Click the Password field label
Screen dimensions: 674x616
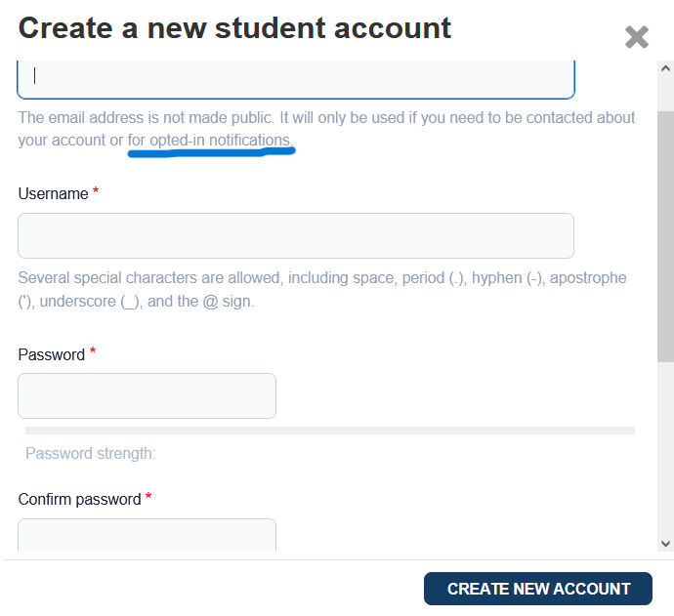pyautogui.click(x=51, y=354)
